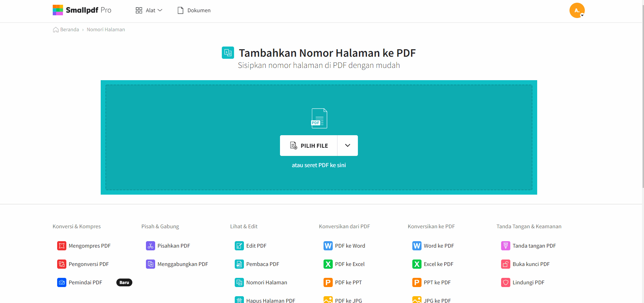Click the Smallpdf Pro logo
The image size is (644, 303).
[82, 10]
